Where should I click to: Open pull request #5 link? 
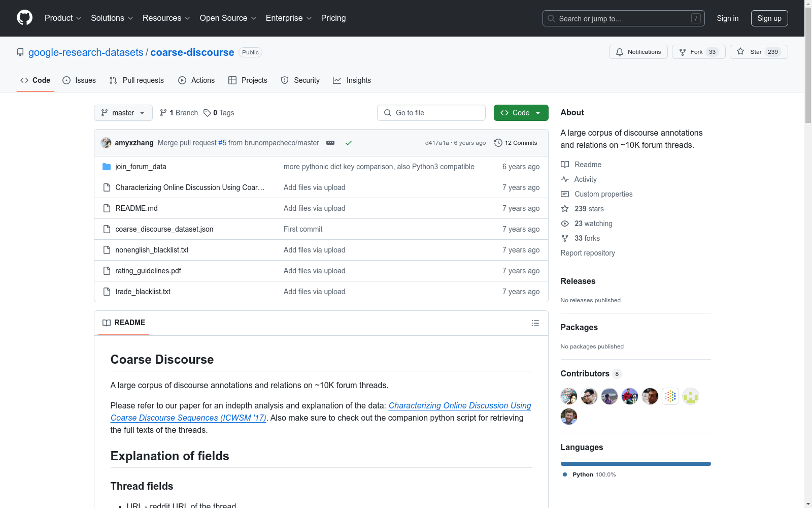222,143
